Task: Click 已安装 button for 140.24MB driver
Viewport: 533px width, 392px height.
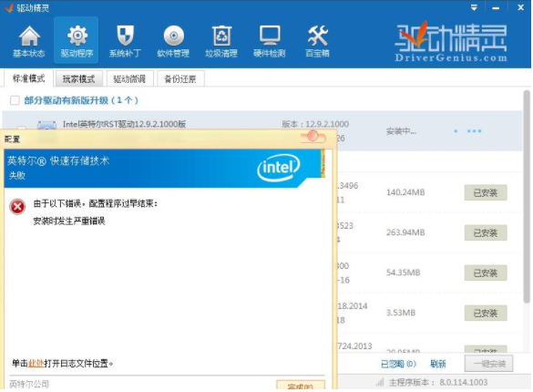Action: click(x=486, y=192)
